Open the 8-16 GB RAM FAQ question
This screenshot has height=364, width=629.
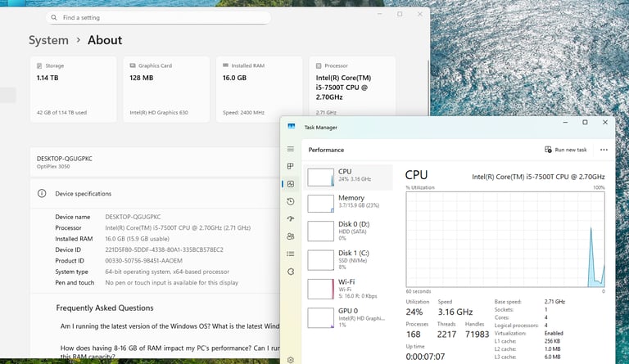(170, 352)
